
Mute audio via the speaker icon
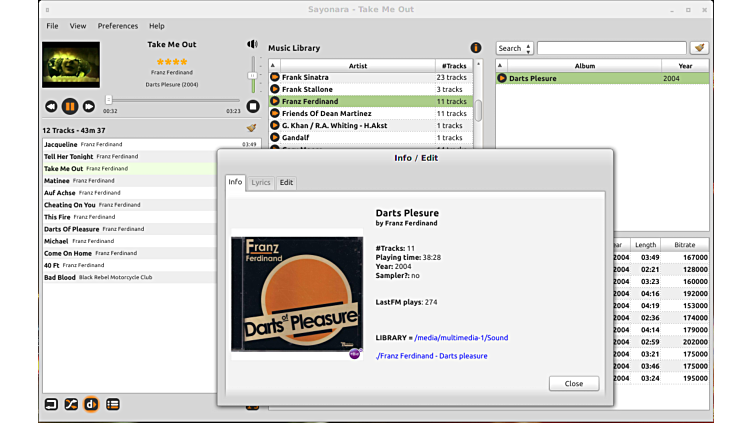[x=252, y=44]
